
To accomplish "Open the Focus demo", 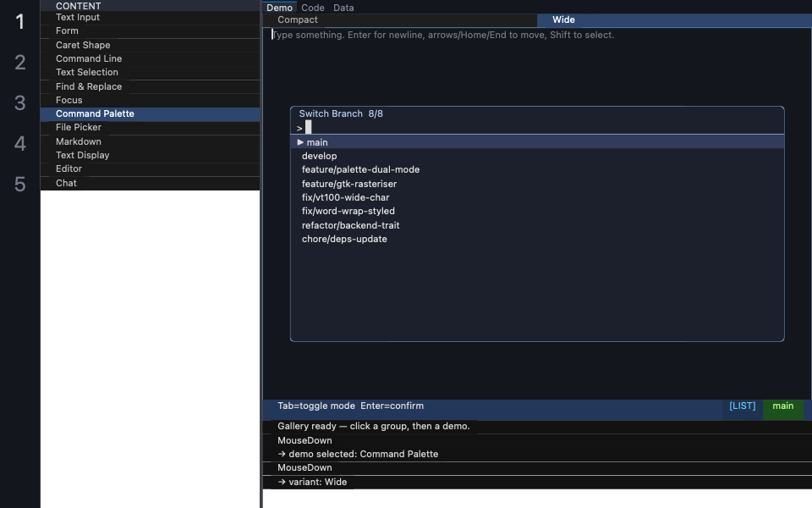I will (x=151, y=100).
